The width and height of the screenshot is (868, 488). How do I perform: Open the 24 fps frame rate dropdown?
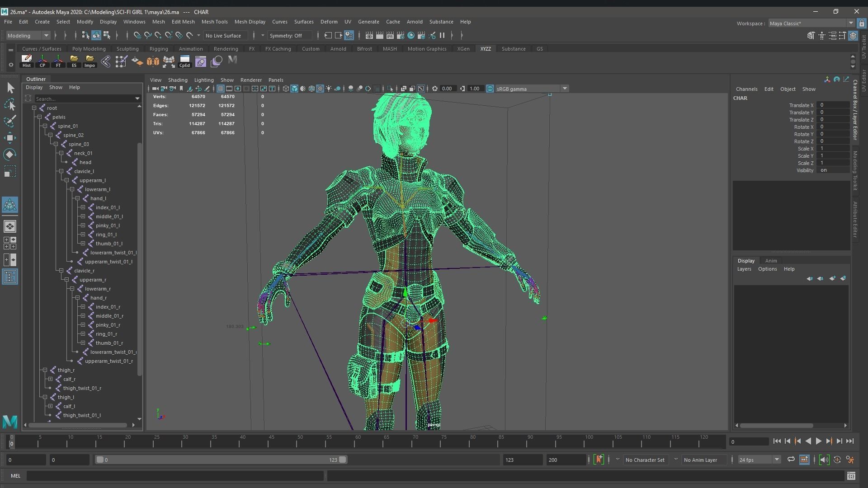(x=759, y=460)
